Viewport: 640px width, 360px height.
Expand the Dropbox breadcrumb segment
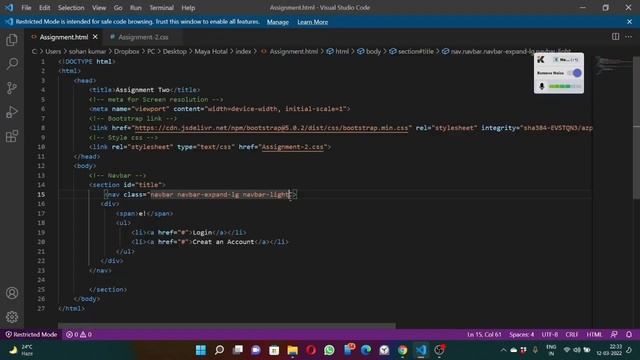(127, 51)
